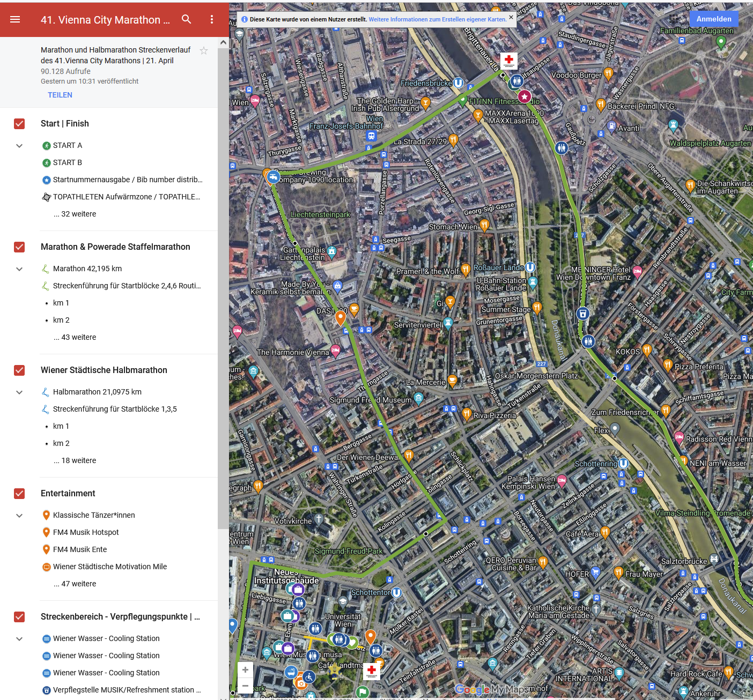Show the 43 weitere items
753x700 pixels.
point(75,337)
